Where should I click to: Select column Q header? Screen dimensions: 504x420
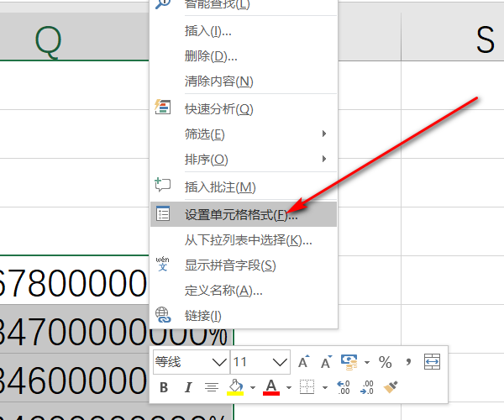click(74, 36)
